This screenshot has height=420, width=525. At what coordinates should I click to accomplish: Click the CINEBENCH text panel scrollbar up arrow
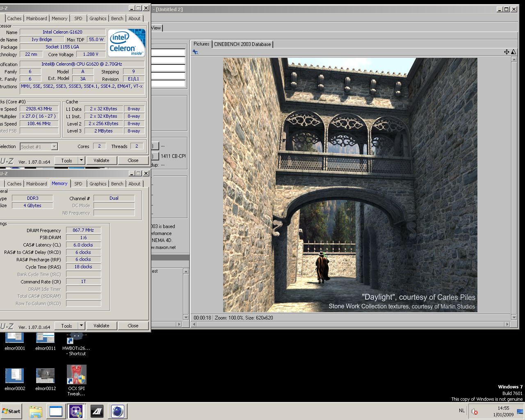[186, 271]
